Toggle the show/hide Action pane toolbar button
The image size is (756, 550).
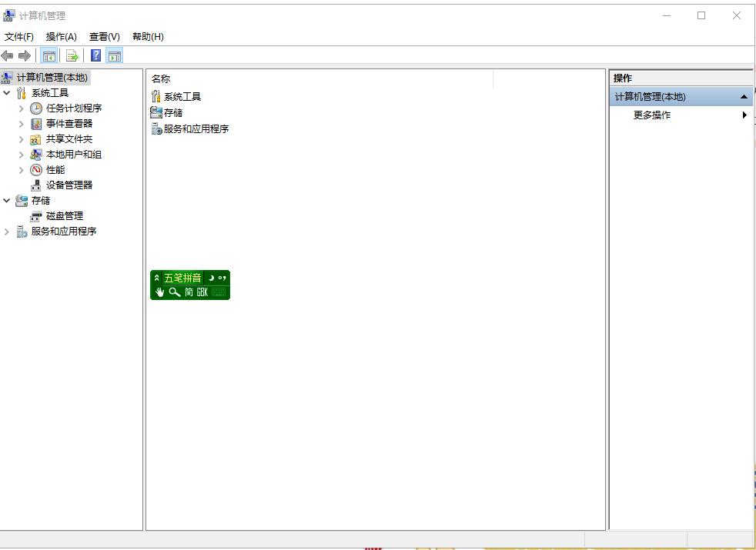click(114, 56)
